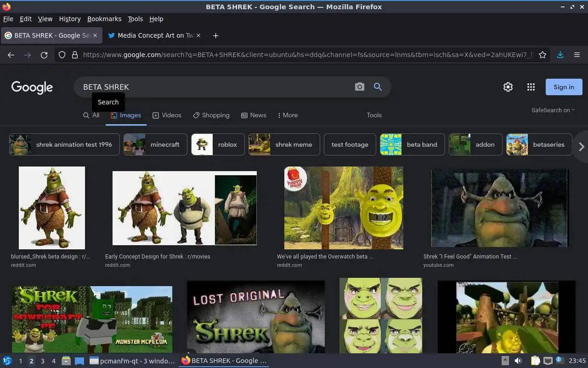Click Early Concept Design for Shrek link
Screen dimensions: 588x368
point(158,257)
